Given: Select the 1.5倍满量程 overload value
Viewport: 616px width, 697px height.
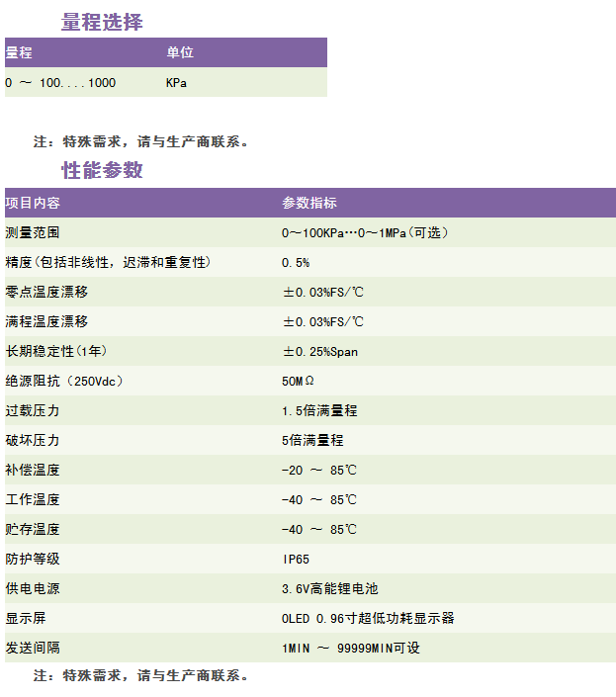Looking at the screenshot, I should point(319,410).
